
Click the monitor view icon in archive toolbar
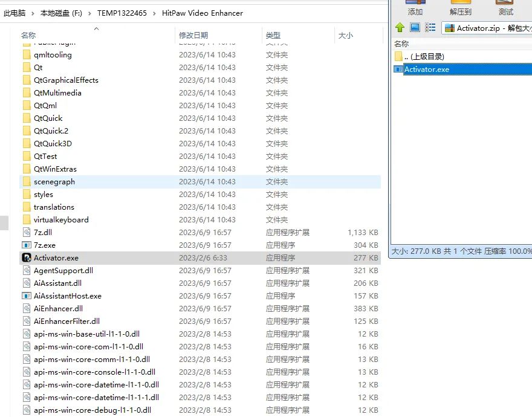coord(415,27)
